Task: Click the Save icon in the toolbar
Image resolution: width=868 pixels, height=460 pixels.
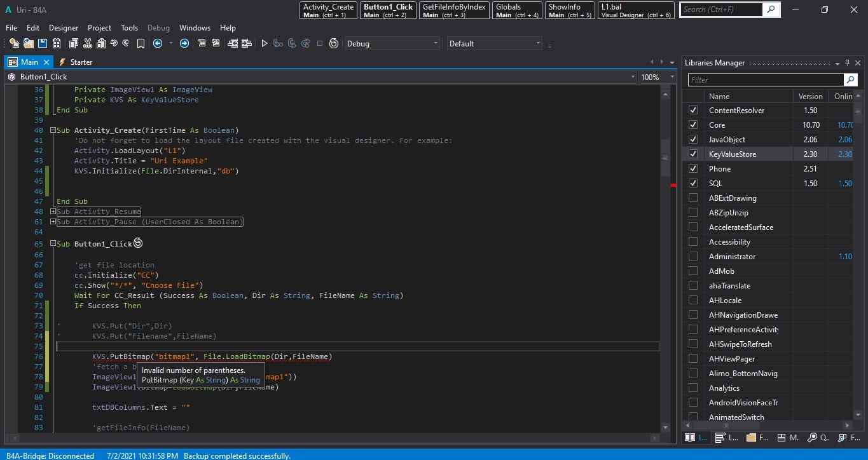Action: click(x=43, y=43)
